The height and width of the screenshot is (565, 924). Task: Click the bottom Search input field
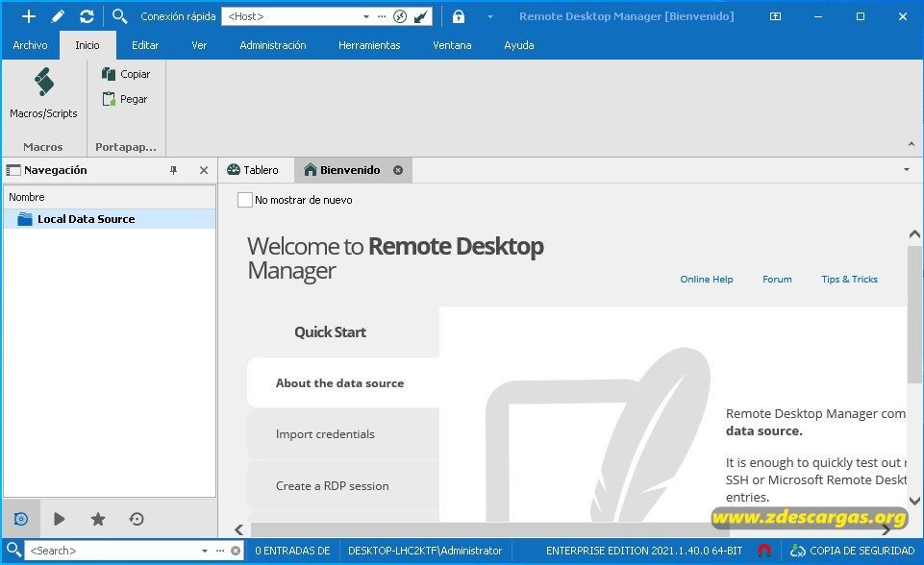click(x=112, y=551)
